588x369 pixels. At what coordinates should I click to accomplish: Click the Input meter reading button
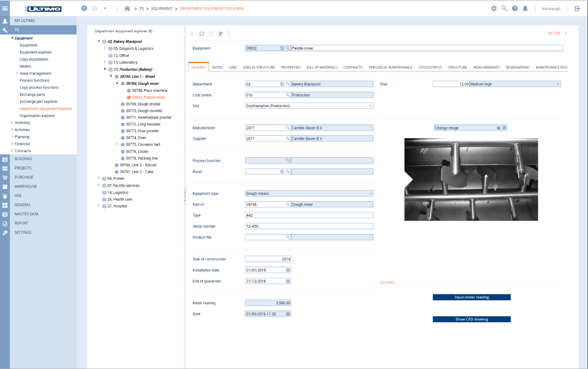[x=472, y=297]
